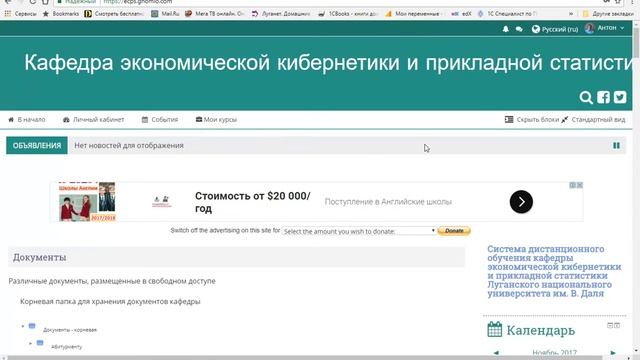Close the advertisement with the X icon
Image resolution: width=640 pixels, height=360 pixels.
click(580, 185)
